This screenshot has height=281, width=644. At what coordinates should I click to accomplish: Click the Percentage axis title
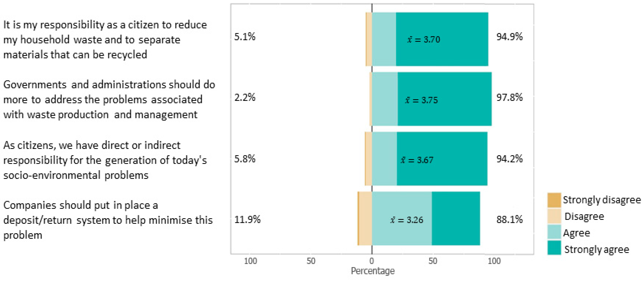coord(373,271)
